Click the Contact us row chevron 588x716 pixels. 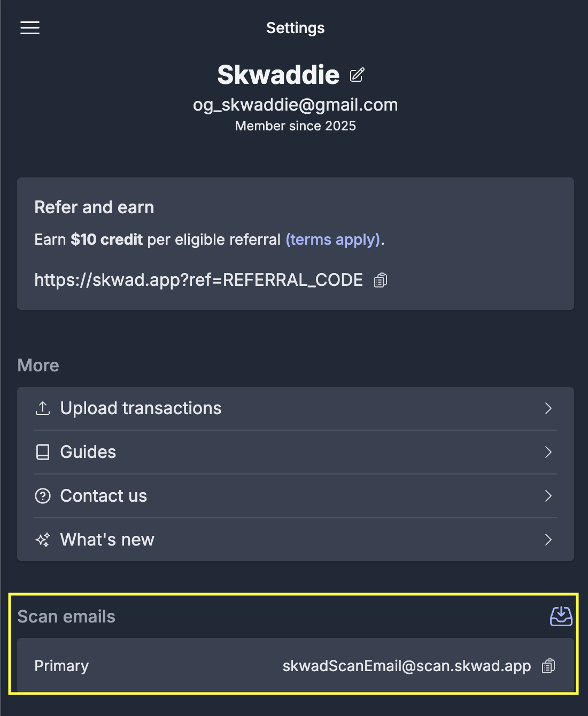[x=548, y=496]
